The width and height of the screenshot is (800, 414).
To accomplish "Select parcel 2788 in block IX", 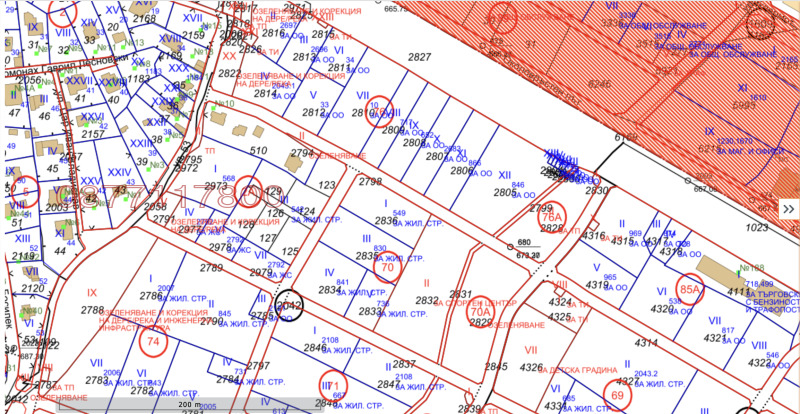I will [92, 310].
